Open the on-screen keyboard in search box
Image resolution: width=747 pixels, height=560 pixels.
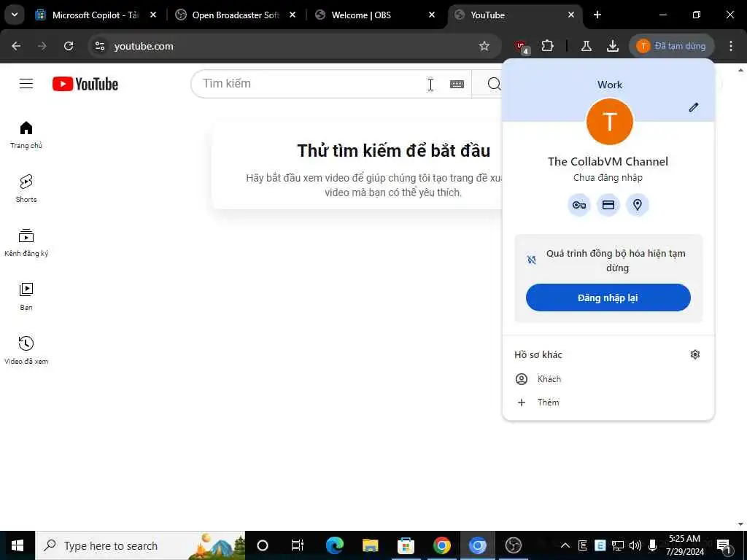click(457, 84)
